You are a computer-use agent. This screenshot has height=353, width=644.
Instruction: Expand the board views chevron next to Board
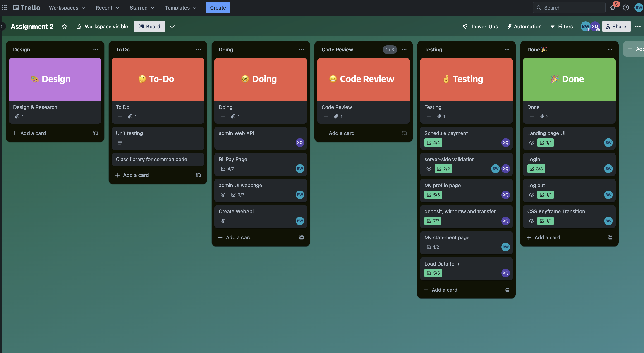point(172,27)
